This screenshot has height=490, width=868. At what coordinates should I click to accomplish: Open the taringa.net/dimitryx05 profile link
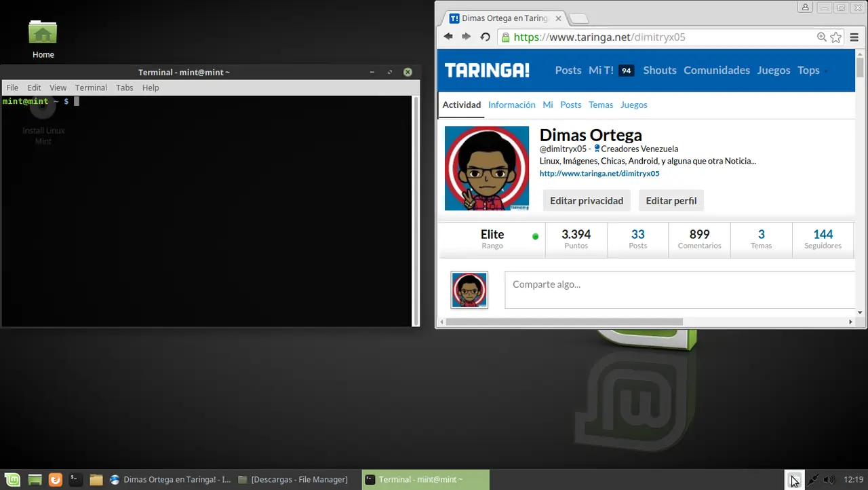pyautogui.click(x=599, y=173)
